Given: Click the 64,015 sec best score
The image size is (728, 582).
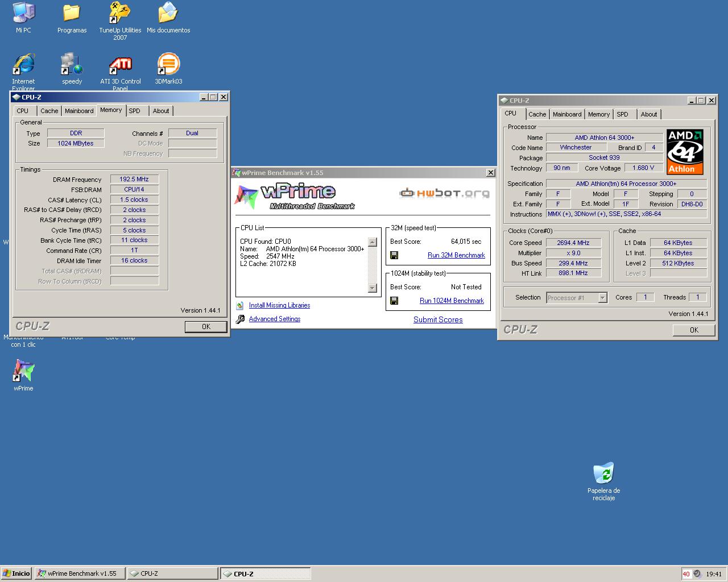Looking at the screenshot, I should point(466,242).
